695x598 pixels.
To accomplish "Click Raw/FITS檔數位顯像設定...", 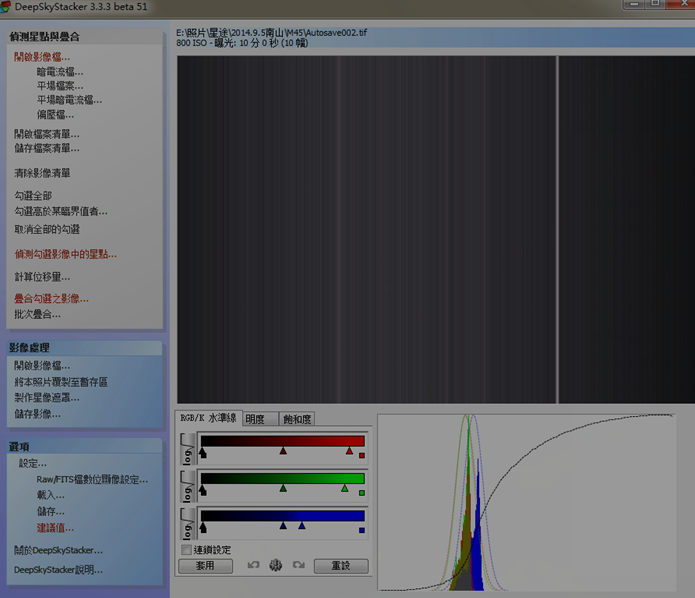I will [x=92, y=479].
